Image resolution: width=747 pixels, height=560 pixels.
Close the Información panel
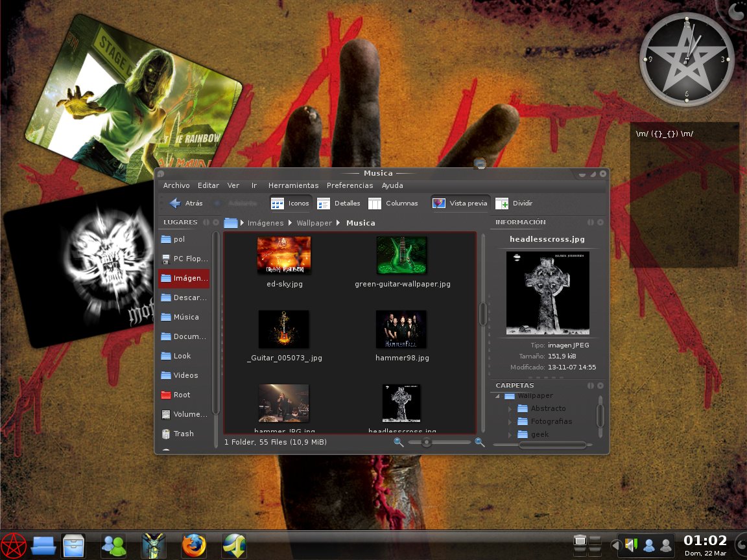[x=600, y=222]
